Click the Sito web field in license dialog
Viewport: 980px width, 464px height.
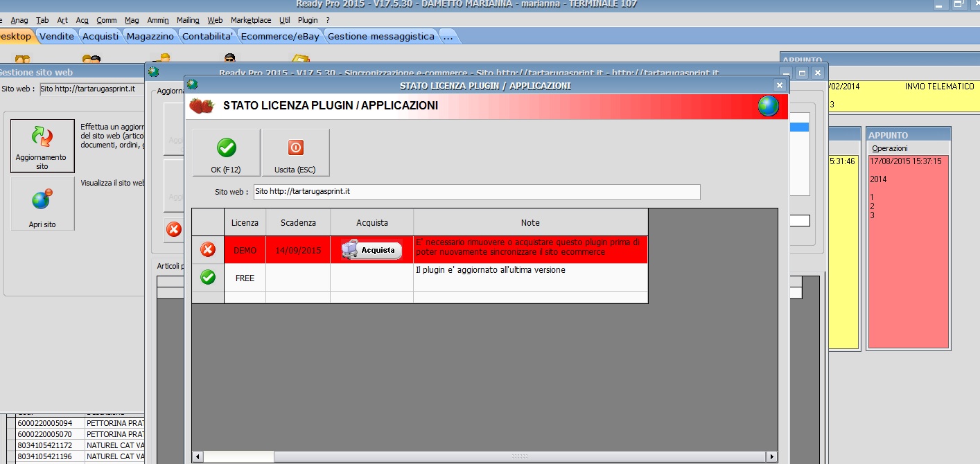pos(477,192)
